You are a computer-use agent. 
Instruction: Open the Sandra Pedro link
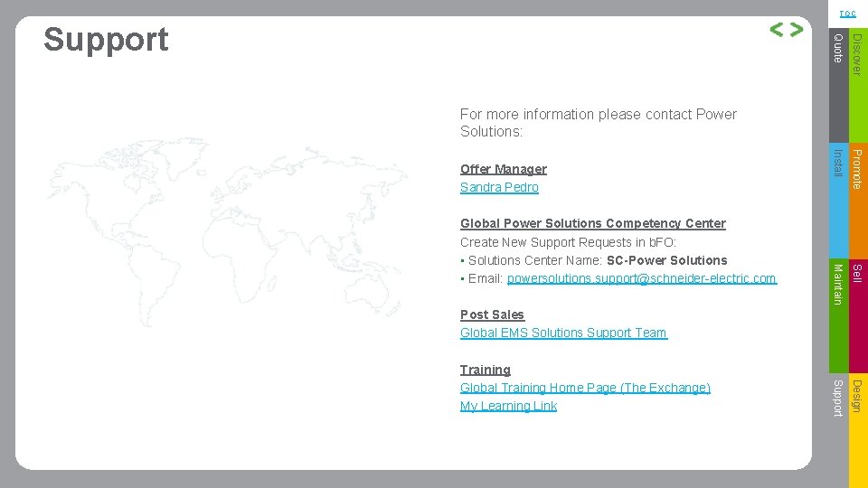point(499,188)
